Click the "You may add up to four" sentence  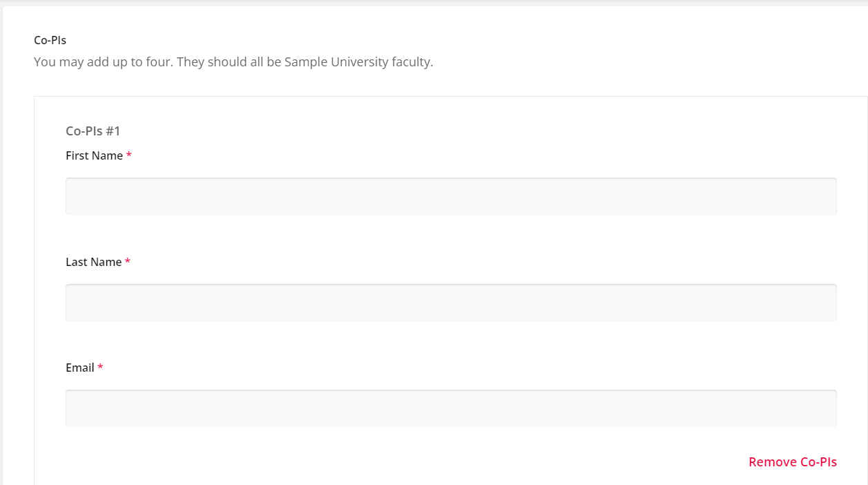click(x=104, y=62)
